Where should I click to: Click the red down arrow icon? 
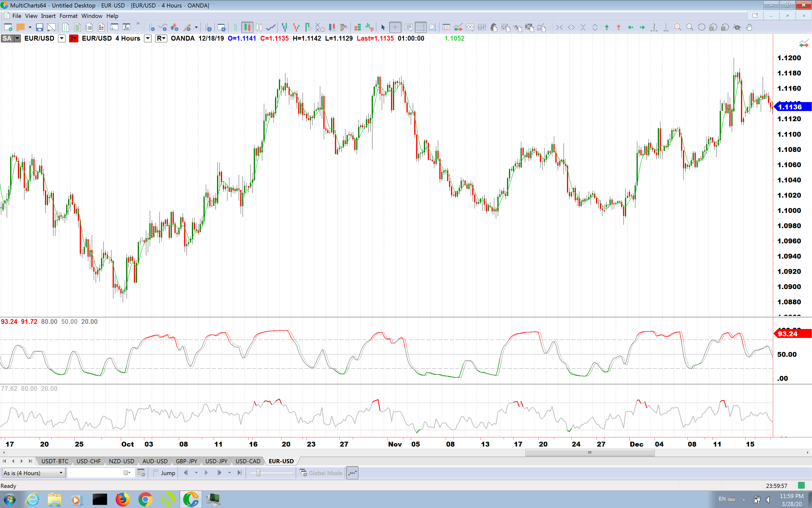(x=618, y=28)
